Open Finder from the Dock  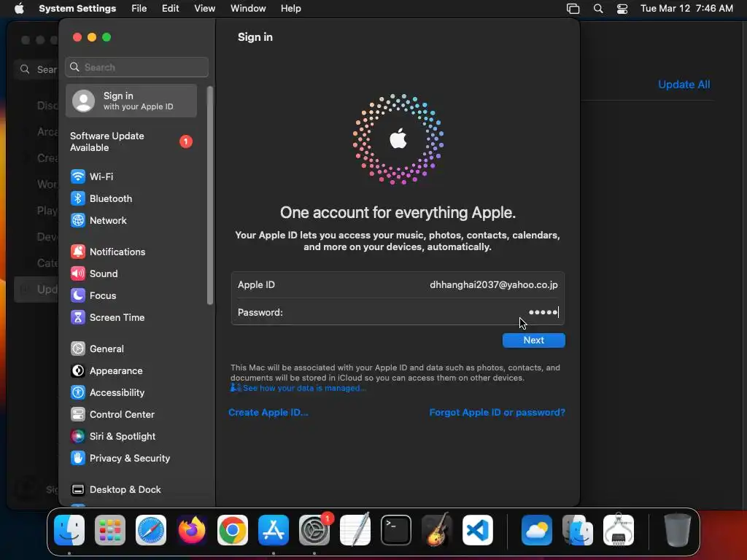tap(69, 530)
